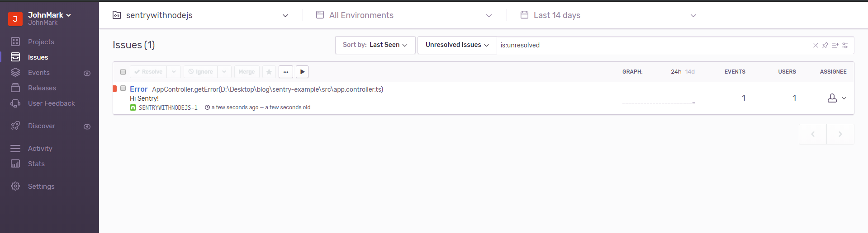Toggle the search builder sliders icon
This screenshot has width=868, height=233.
(844, 45)
